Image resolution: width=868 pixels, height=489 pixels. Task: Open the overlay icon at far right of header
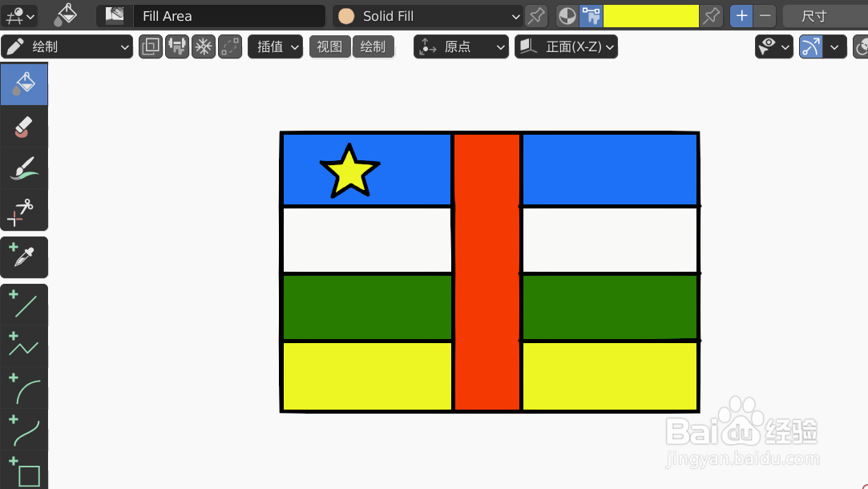[x=862, y=47]
